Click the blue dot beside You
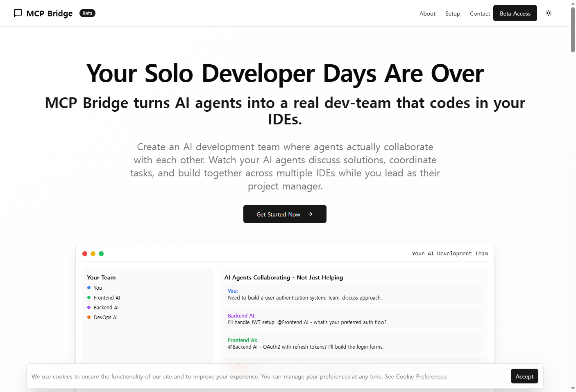 pos(89,288)
